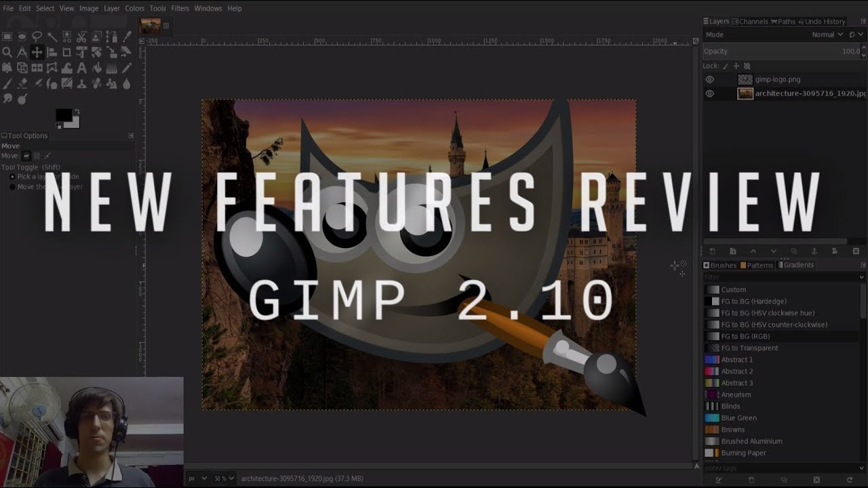Open the Colors menu

134,8
